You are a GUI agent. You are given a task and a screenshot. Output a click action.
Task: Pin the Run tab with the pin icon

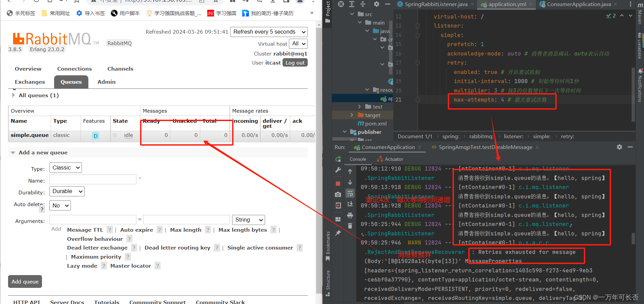pos(338,233)
